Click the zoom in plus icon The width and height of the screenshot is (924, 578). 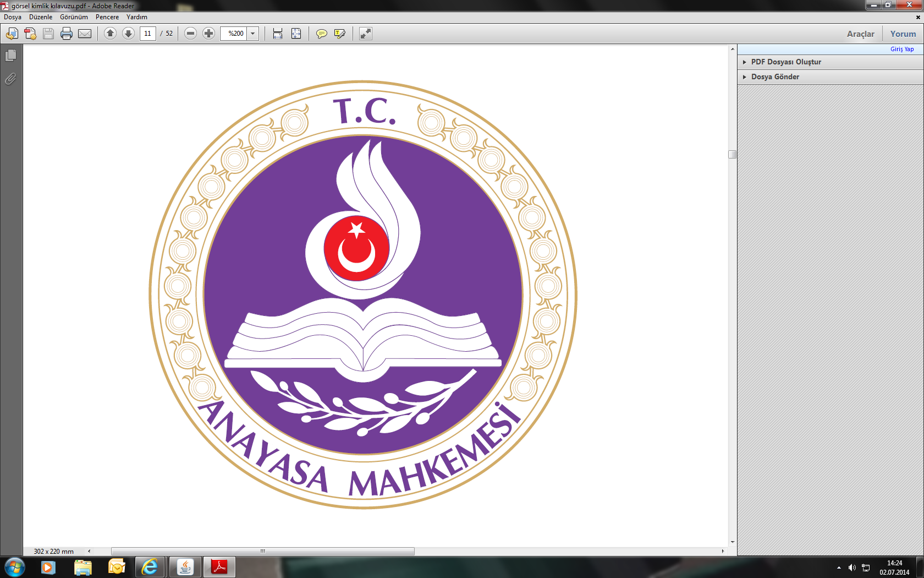click(208, 34)
